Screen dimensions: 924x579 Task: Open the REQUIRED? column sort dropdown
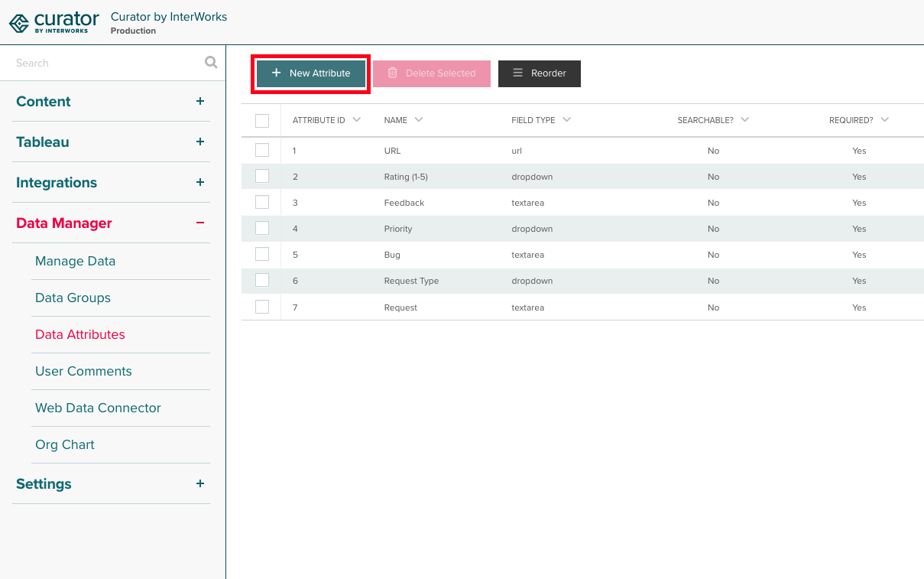pos(884,120)
